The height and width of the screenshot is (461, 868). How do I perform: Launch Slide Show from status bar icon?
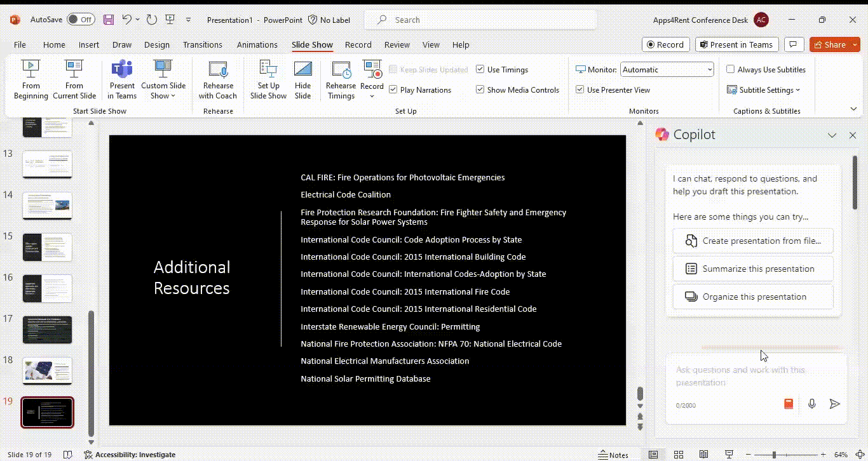click(x=729, y=455)
